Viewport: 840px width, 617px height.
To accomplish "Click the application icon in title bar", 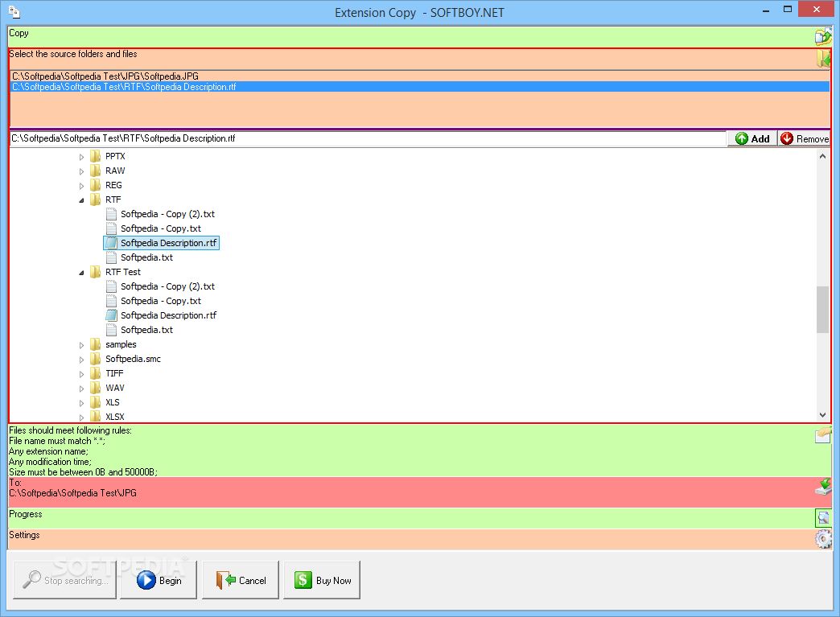I will pos(14,11).
